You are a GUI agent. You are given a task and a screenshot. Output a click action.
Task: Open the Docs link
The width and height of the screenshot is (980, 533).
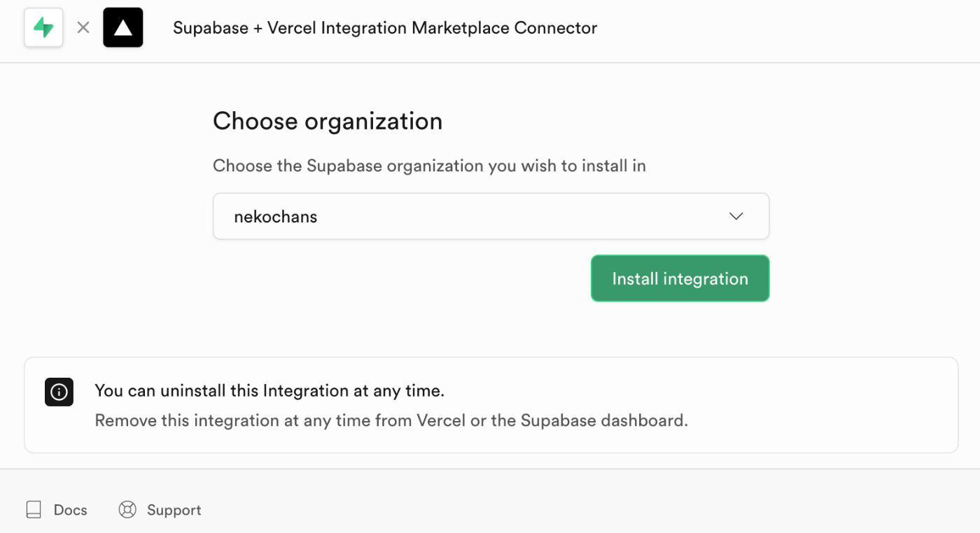[57, 510]
